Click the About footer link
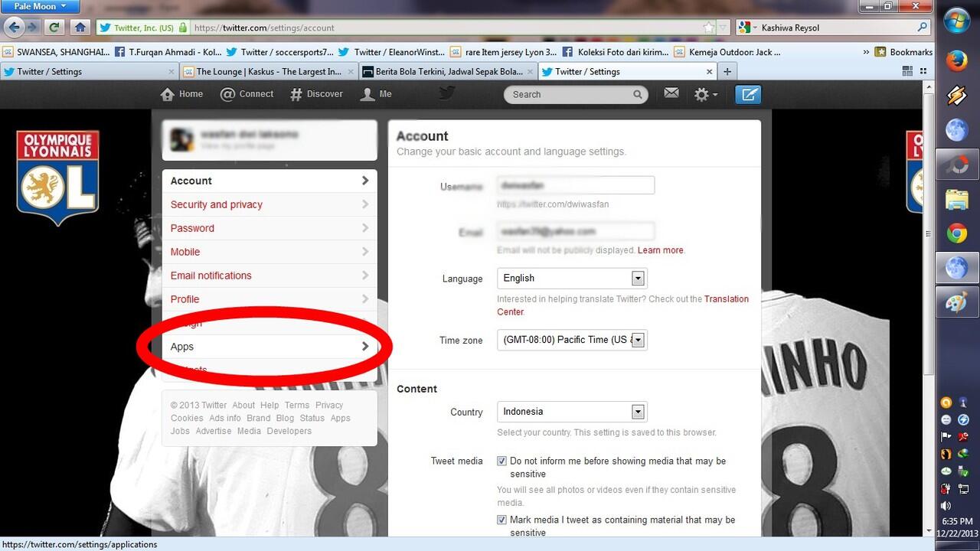The height and width of the screenshot is (551, 980). [x=243, y=406]
